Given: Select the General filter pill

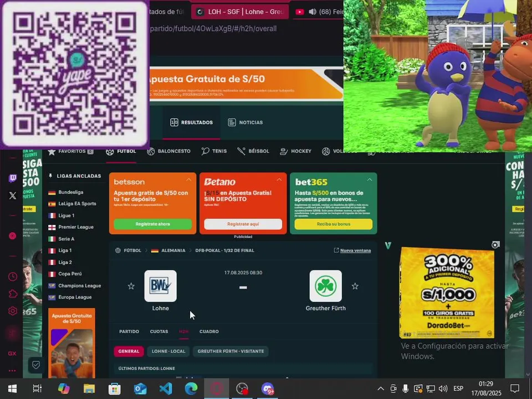Looking at the screenshot, I should (129, 351).
